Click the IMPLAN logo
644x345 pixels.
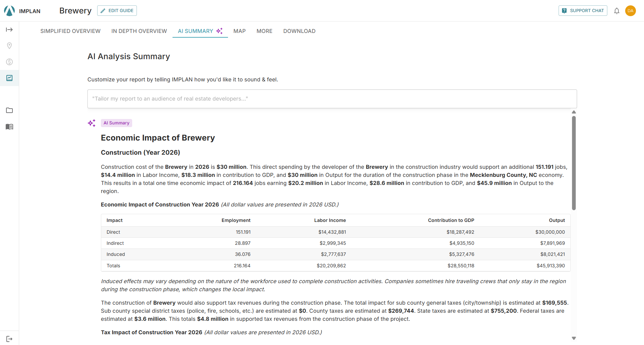22,11
